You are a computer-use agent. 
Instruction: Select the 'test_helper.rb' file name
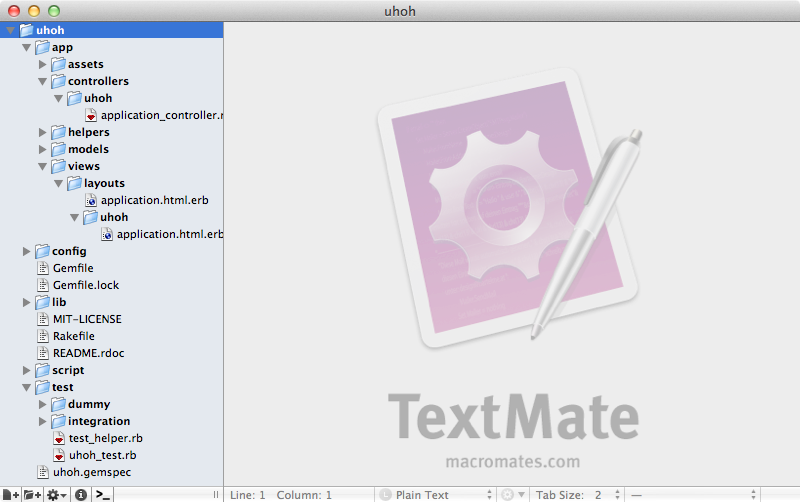click(106, 438)
